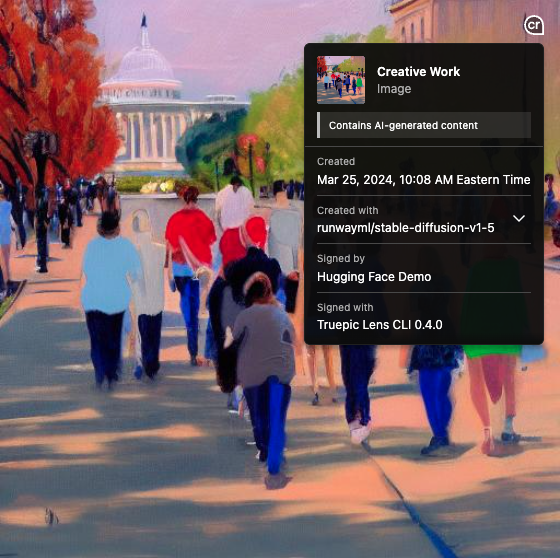Select the created date 'Mar 25, 2024' line
This screenshot has width=560, height=558.
pyautogui.click(x=424, y=180)
